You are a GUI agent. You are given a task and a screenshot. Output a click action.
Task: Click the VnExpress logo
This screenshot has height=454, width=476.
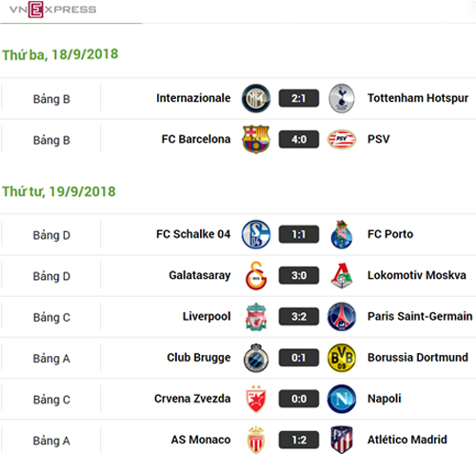[x=52, y=10]
